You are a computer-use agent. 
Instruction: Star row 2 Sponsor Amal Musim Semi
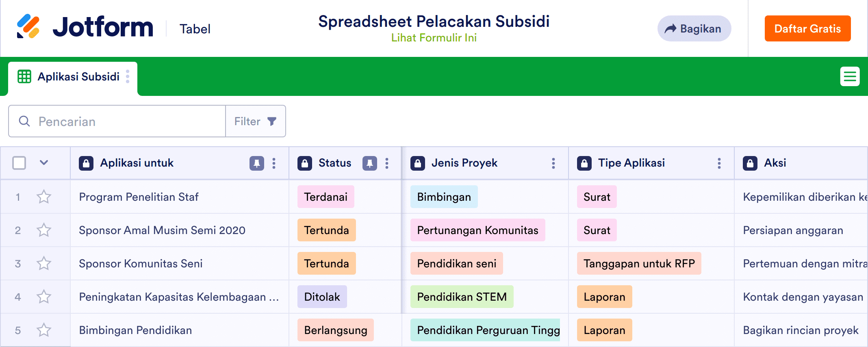tap(44, 230)
